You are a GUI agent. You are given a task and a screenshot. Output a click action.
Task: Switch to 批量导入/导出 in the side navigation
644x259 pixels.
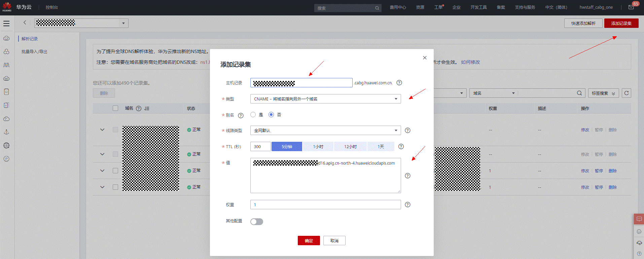(34, 52)
